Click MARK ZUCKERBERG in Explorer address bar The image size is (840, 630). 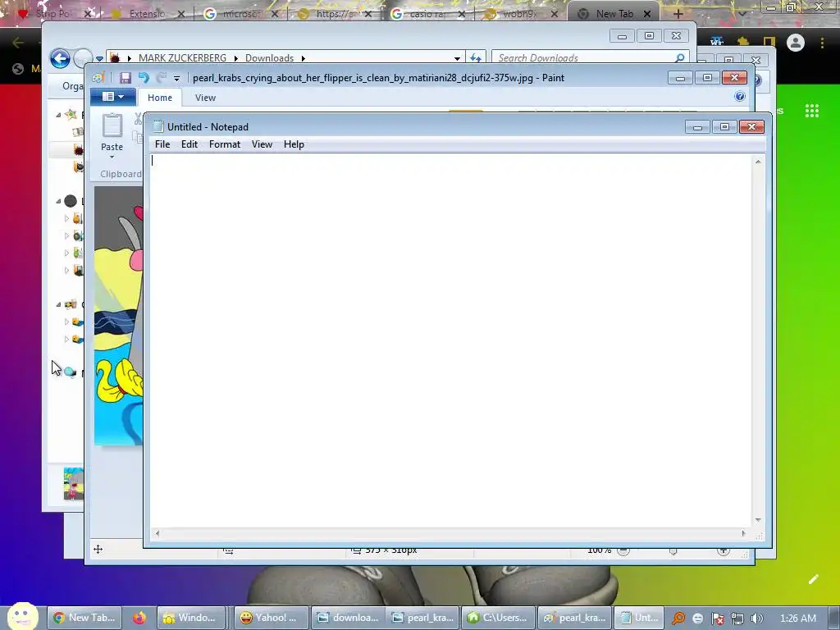tap(182, 58)
